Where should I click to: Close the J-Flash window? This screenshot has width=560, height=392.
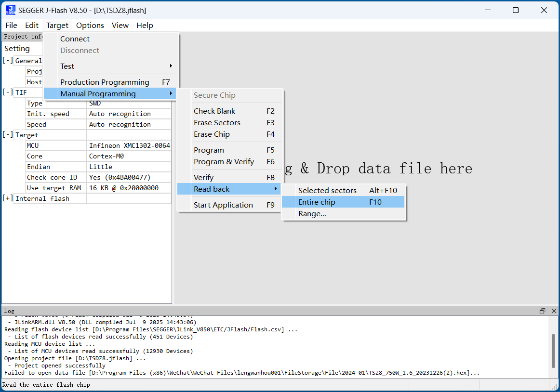point(544,10)
